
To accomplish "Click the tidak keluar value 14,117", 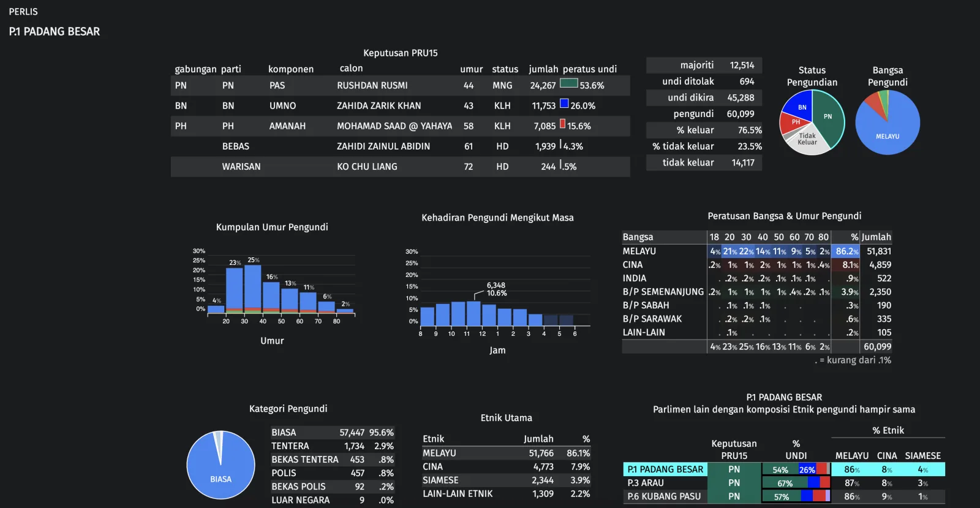I will coord(743,163).
